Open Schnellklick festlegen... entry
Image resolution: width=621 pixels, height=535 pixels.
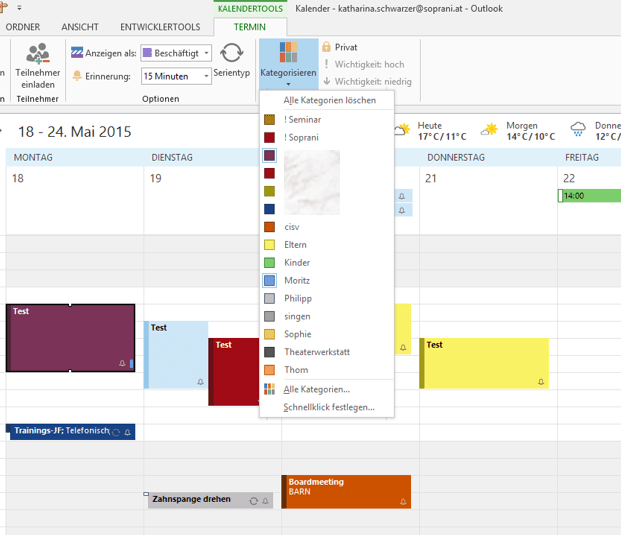(x=327, y=407)
